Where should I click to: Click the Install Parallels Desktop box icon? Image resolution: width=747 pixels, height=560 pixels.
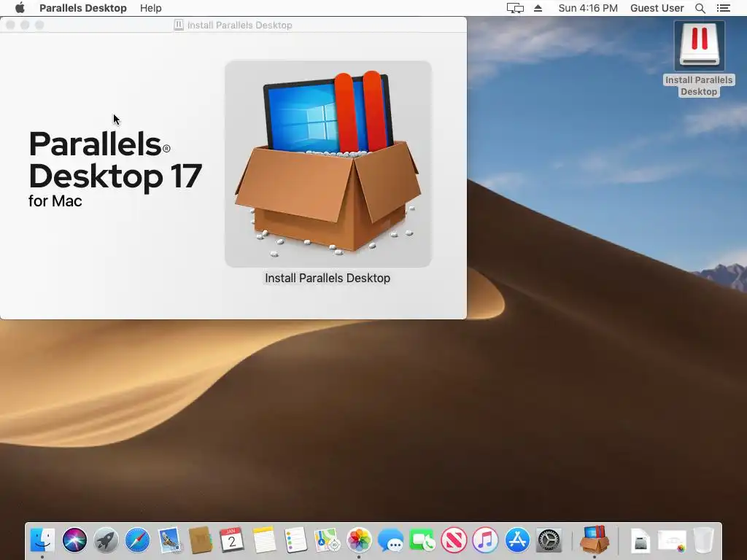(x=328, y=164)
